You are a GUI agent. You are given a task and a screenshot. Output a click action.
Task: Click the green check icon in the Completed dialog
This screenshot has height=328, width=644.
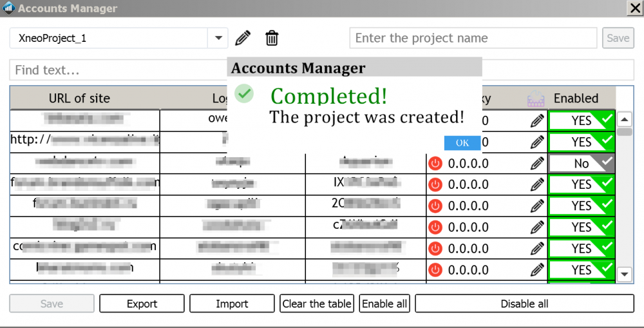244,93
